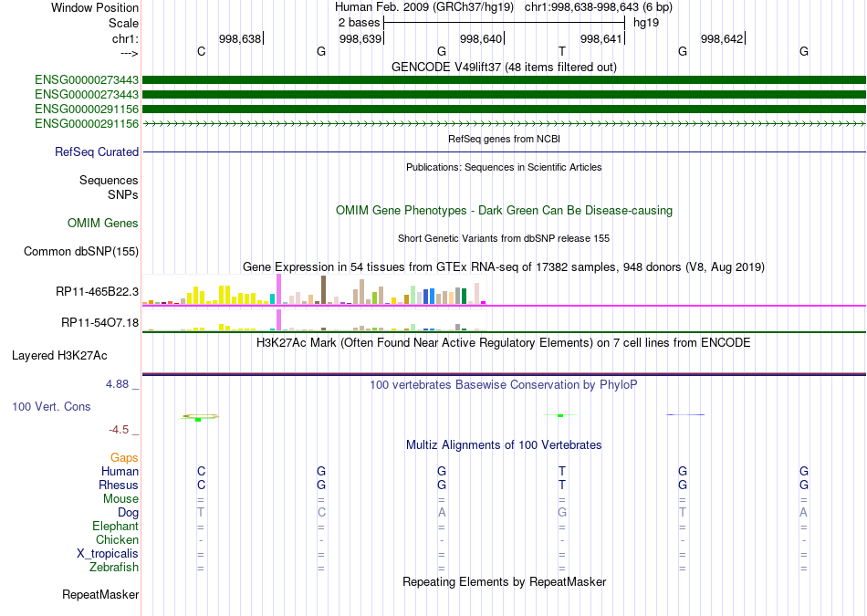867x616 pixels.
Task: Open the Common dbSNP(155) track label
Action: pos(81,251)
